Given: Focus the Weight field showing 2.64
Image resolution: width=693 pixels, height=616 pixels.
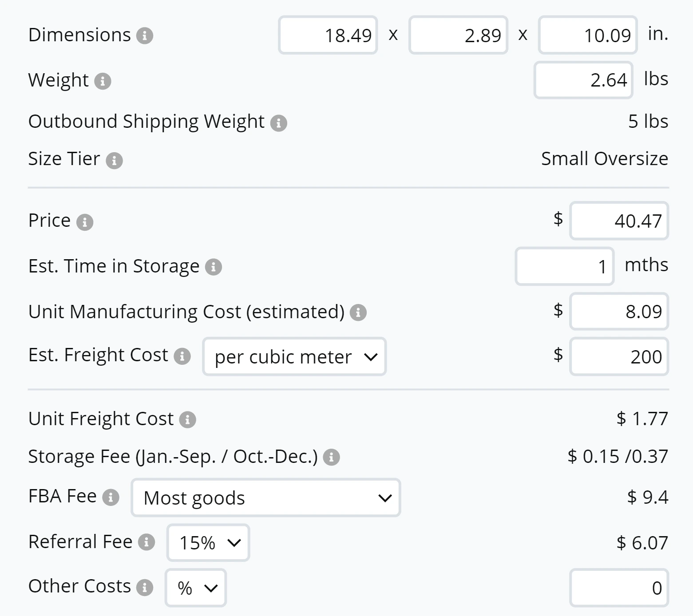Looking at the screenshot, I should point(583,80).
